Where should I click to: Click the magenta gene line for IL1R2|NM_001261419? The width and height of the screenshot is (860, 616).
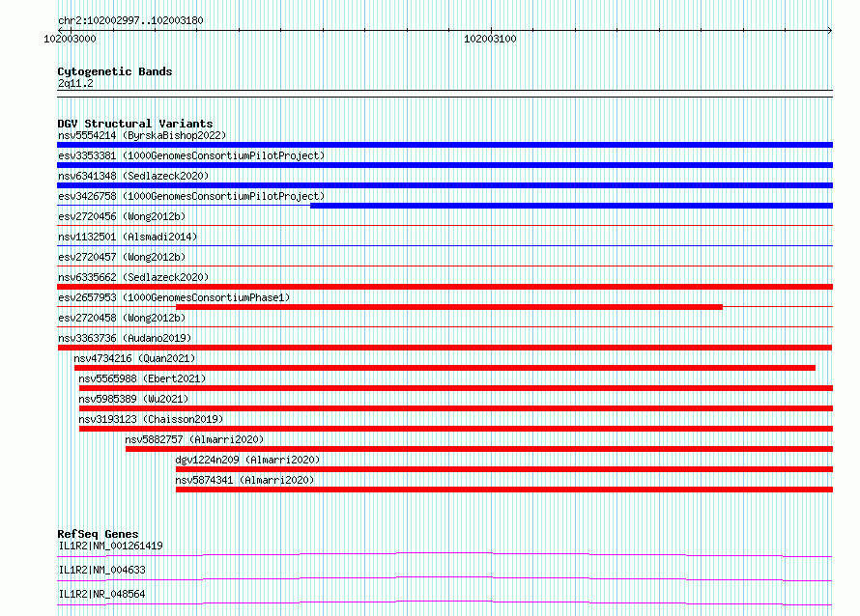pyautogui.click(x=444, y=554)
